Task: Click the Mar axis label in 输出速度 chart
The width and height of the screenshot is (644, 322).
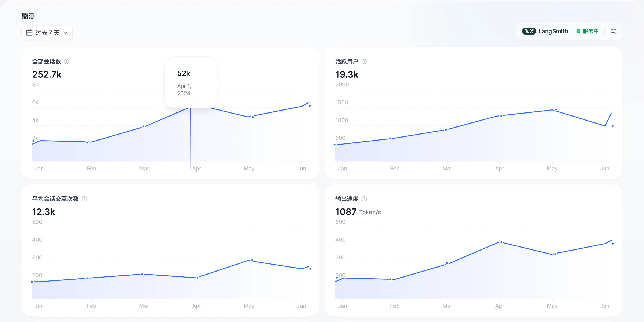Action: click(447, 306)
